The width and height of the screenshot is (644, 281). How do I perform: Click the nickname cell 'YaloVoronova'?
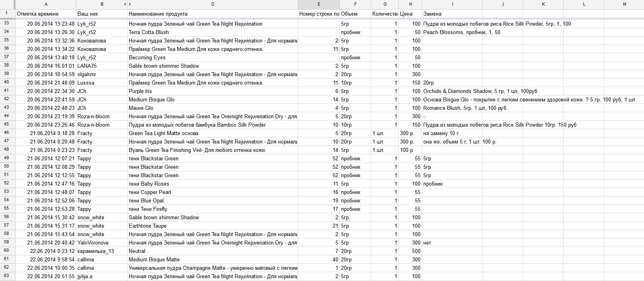[102, 243]
